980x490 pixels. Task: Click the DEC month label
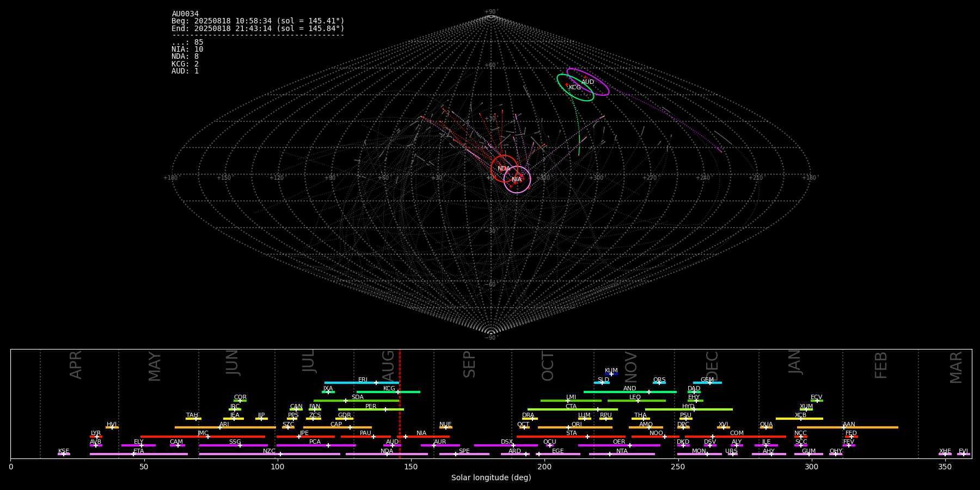click(712, 366)
